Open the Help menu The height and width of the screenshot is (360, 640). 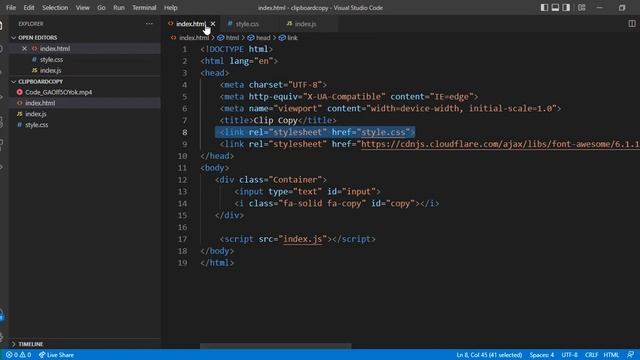pyautogui.click(x=171, y=7)
